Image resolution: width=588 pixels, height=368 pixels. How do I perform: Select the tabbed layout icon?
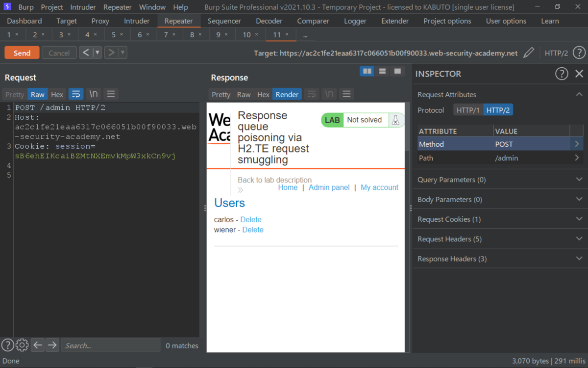point(397,71)
